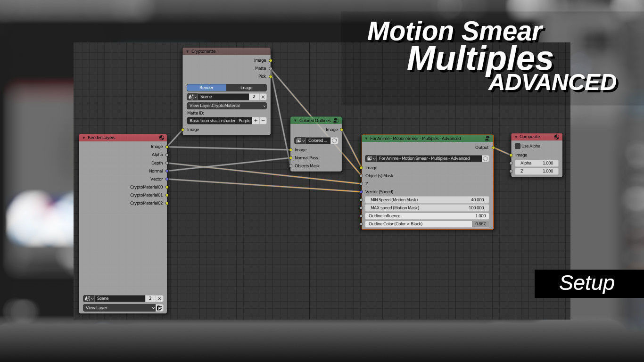The width and height of the screenshot is (644, 362).
Task: Click the plus button next to Matte ID
Action: point(255,120)
